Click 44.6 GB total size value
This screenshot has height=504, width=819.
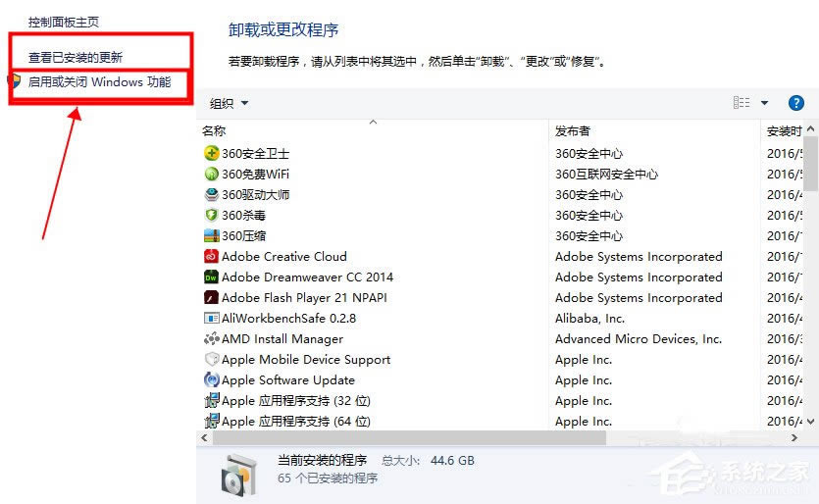452,461
